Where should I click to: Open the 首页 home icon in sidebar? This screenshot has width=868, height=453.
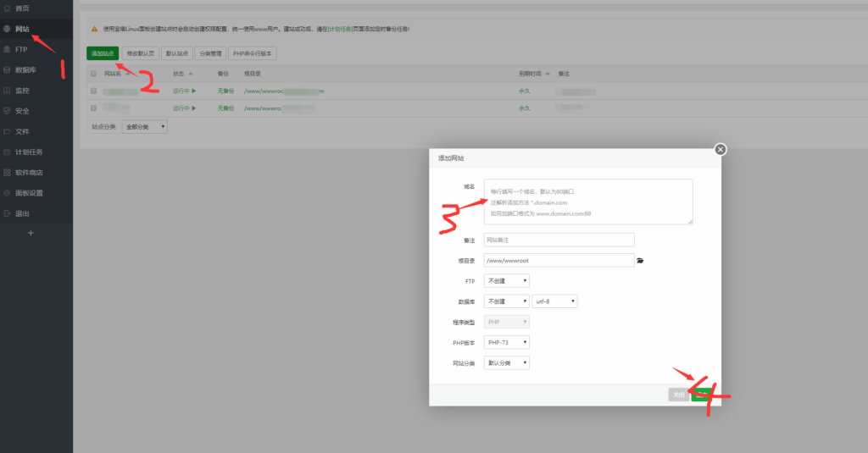click(8, 8)
